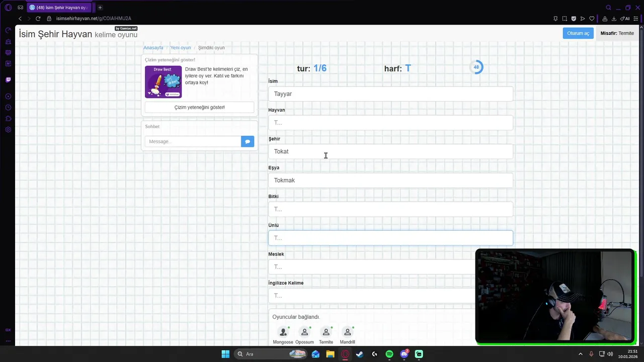The image size is (644, 362).
Task: Click the Misafir: Termite user label
Action: [617, 33]
